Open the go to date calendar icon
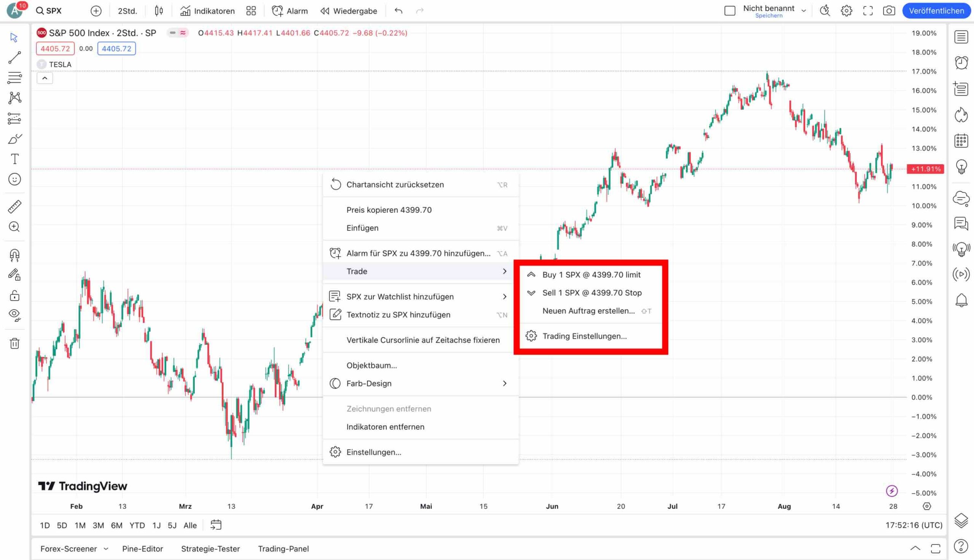Image resolution: width=974 pixels, height=560 pixels. pyautogui.click(x=216, y=525)
